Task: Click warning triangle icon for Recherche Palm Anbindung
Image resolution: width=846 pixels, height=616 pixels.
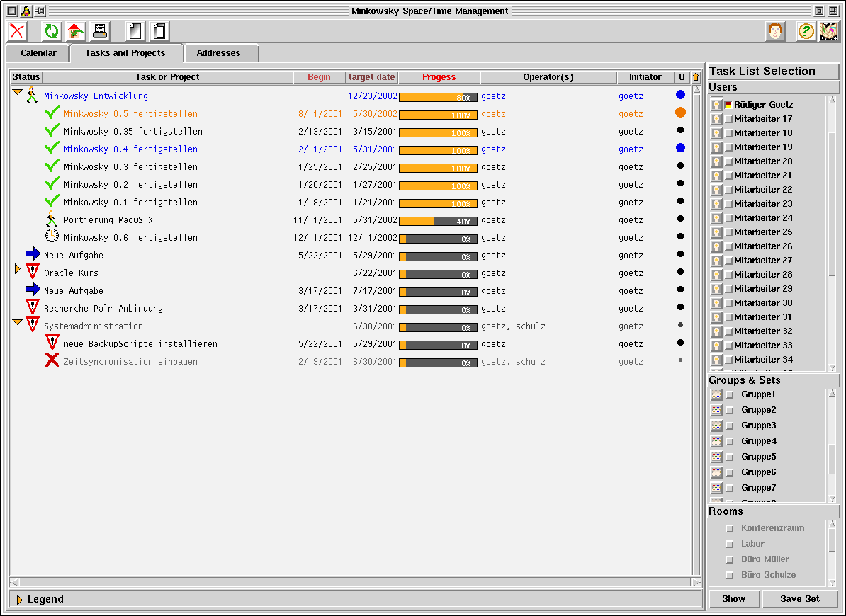Action: coord(33,307)
